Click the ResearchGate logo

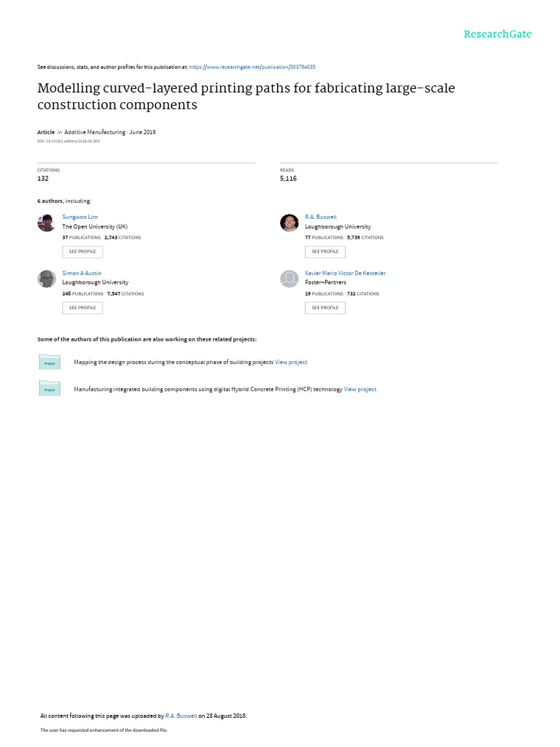point(498,34)
